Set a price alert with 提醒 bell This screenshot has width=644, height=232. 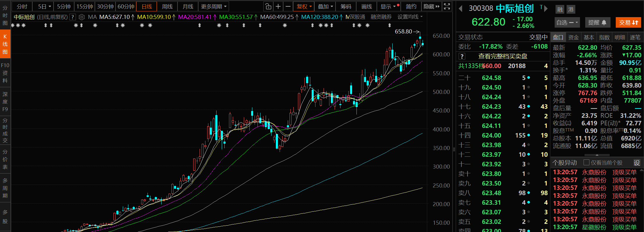[597, 22]
